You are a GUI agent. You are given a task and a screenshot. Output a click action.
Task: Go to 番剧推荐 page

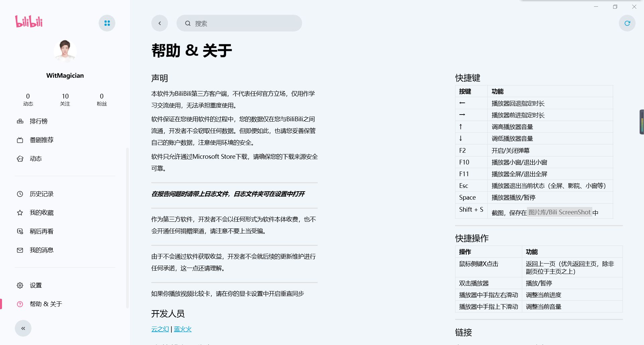(x=65, y=140)
